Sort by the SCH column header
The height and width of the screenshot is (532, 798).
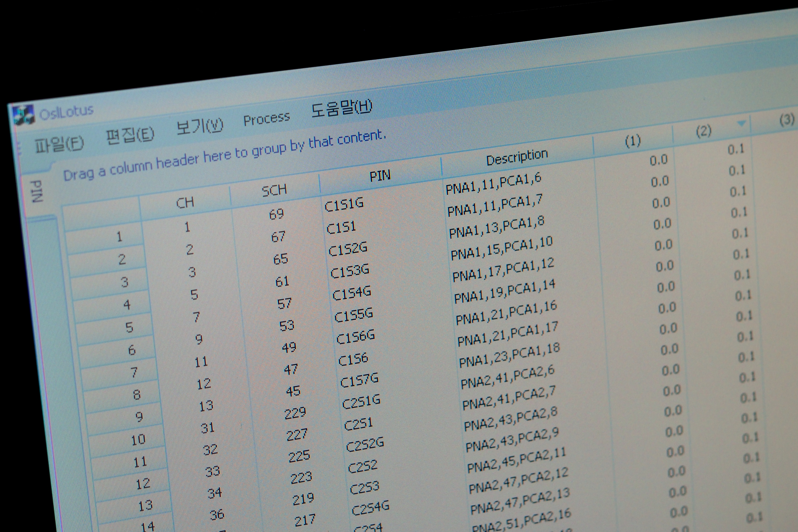274,191
